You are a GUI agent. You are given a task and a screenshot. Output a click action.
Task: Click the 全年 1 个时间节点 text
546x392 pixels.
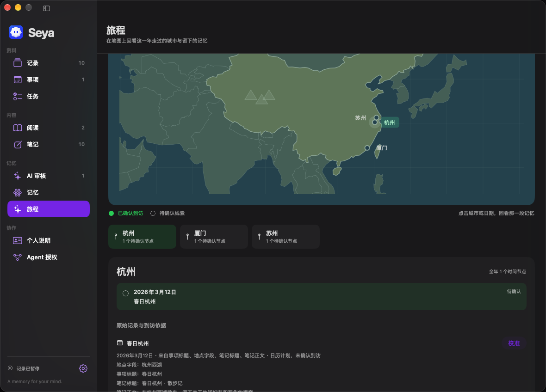point(507,272)
